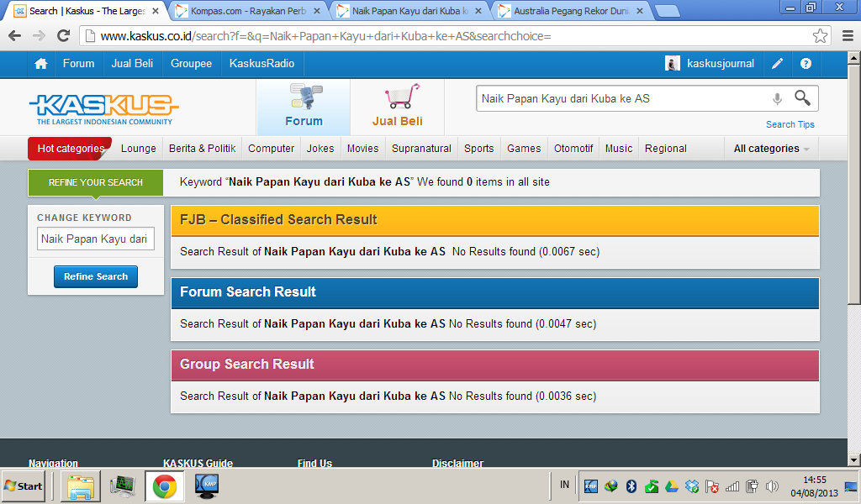861x504 pixels.
Task: Go to Kaskus home via house icon
Action: [40, 64]
